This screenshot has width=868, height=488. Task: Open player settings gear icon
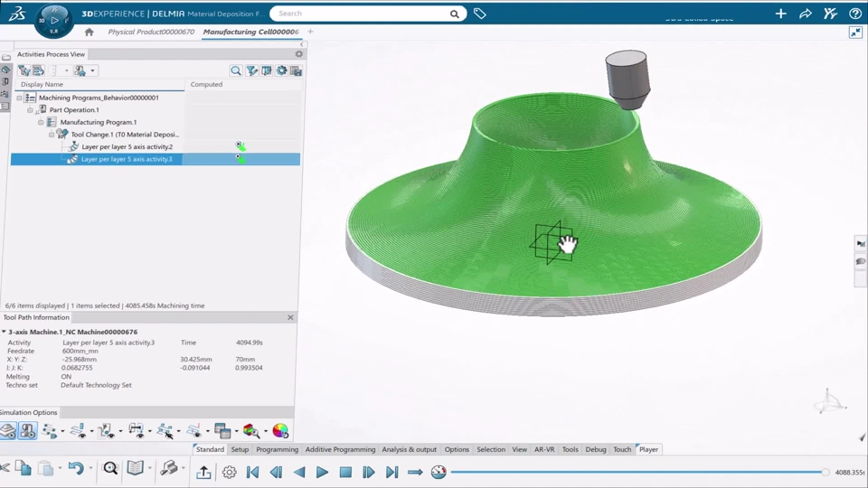tap(229, 472)
